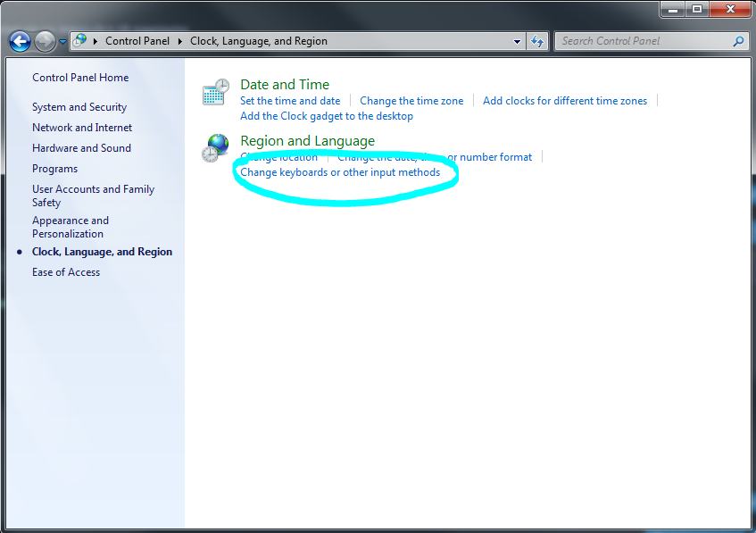The image size is (756, 533).
Task: Click the Date and Time calendar clock icon
Action: 215,92
